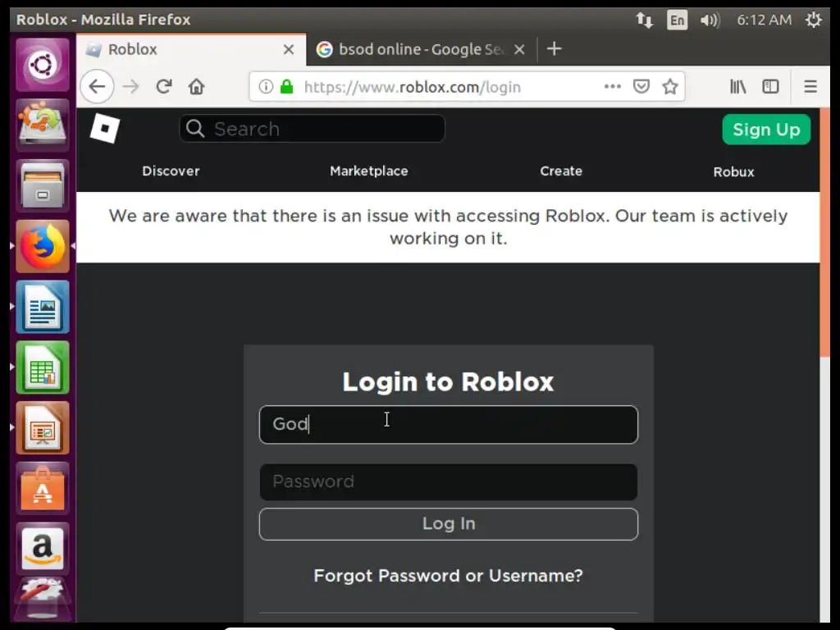
Task: Show site information icon in address bar
Action: point(266,86)
